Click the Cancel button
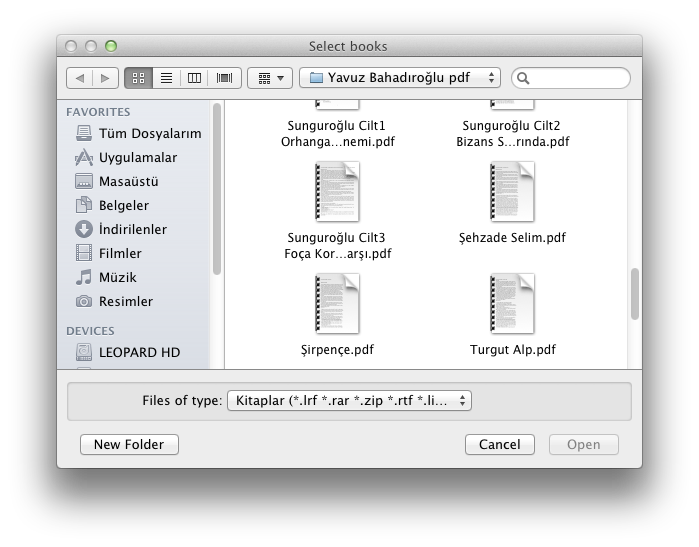Screen dimensions: 699x547 (499, 444)
